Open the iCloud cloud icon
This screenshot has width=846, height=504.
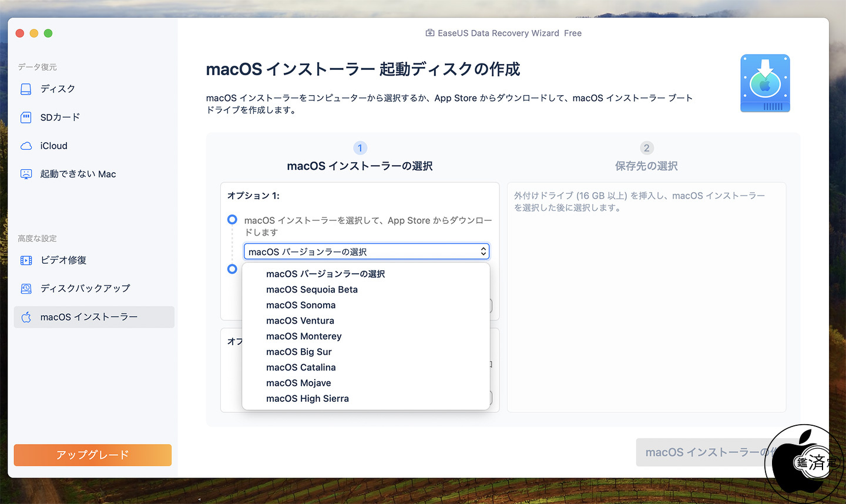pyautogui.click(x=26, y=146)
